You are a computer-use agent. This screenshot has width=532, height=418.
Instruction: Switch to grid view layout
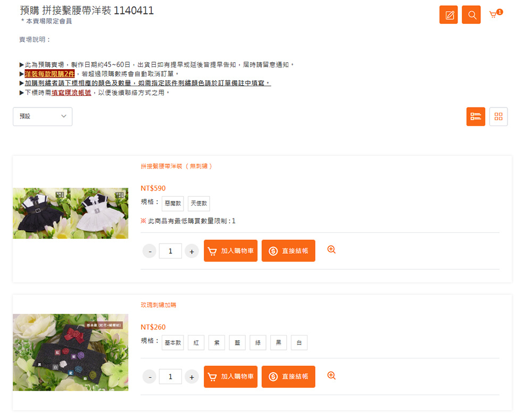click(498, 116)
